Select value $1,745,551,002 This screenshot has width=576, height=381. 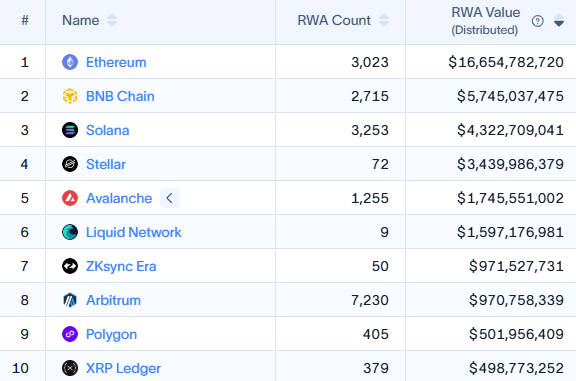(510, 198)
